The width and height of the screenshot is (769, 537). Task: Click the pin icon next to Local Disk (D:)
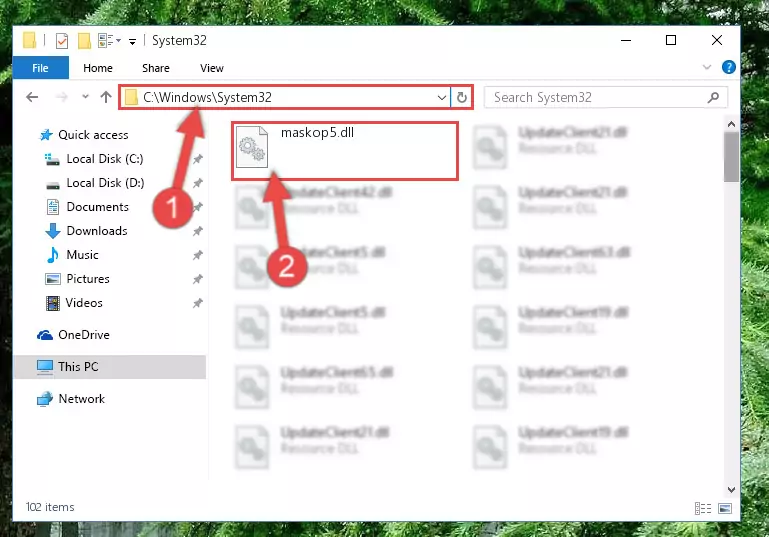tap(198, 183)
